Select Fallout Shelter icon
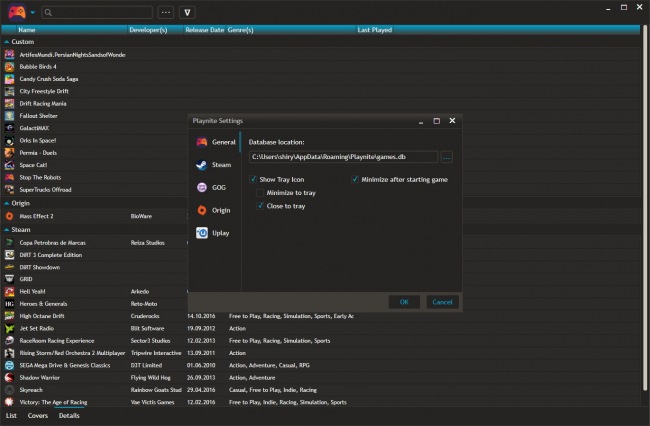 coord(9,116)
